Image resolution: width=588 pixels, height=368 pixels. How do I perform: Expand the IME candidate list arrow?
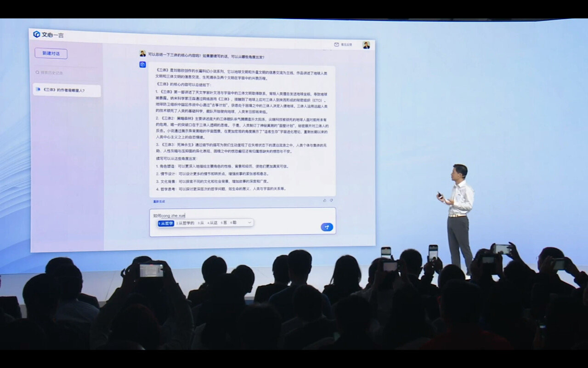point(249,223)
